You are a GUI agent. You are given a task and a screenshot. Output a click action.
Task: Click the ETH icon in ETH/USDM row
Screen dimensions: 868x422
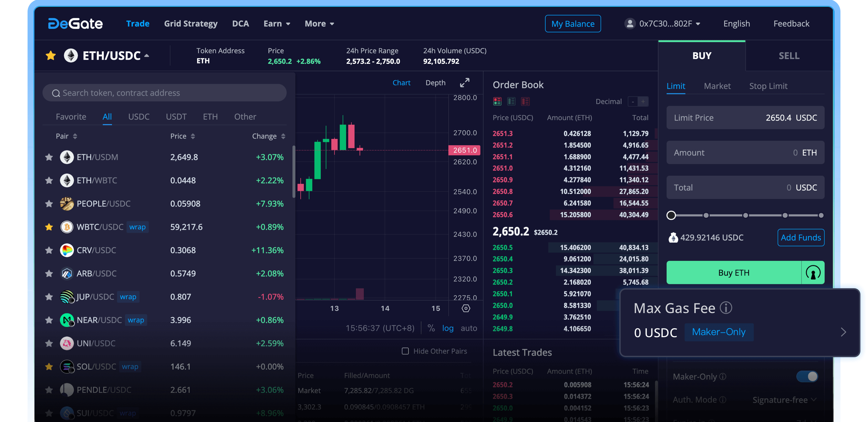point(67,157)
